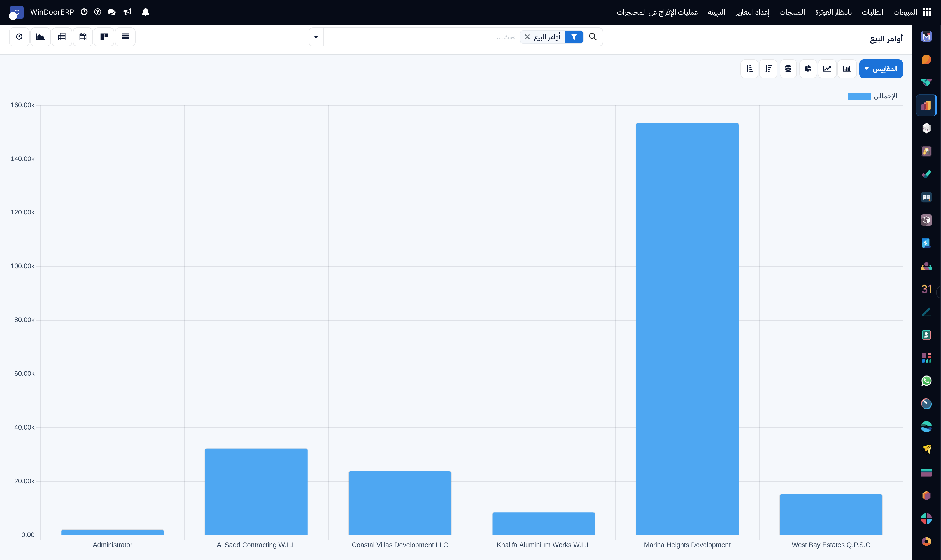Click the search magnifier icon
941x560 pixels.
point(593,37)
